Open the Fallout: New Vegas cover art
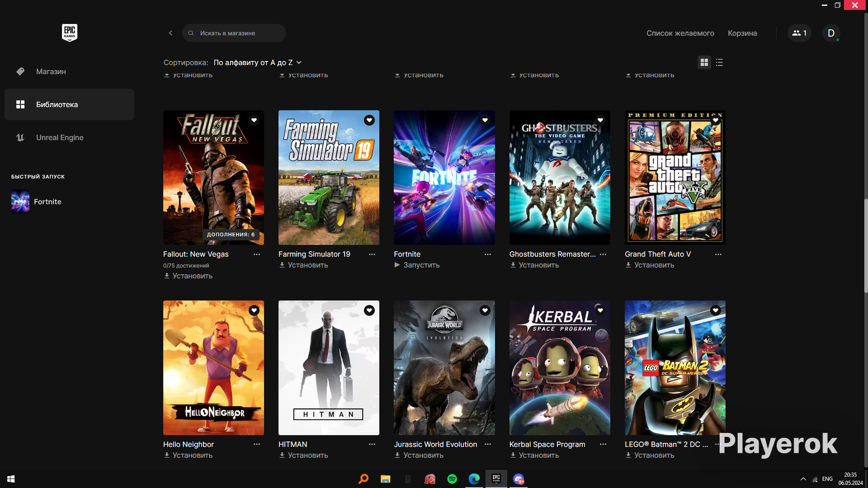The width and height of the screenshot is (868, 488). pos(213,178)
